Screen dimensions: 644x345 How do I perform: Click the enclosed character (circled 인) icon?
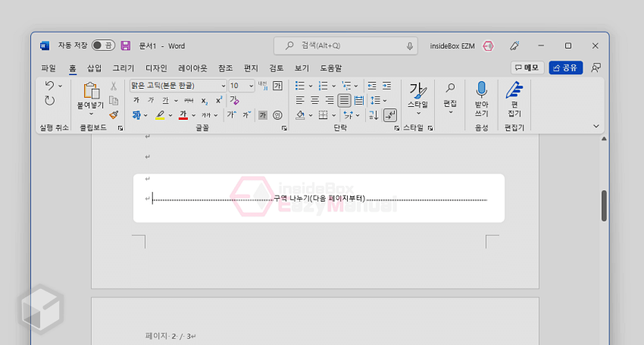tap(277, 115)
